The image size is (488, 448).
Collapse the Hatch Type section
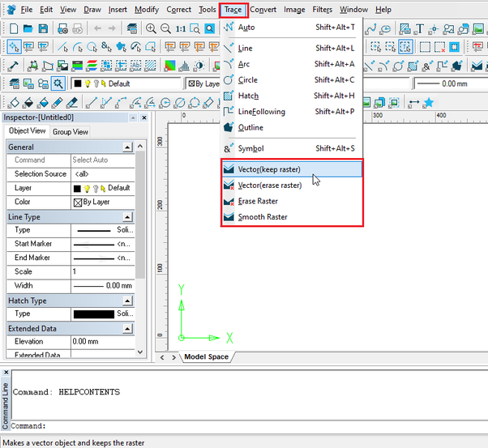(x=127, y=301)
